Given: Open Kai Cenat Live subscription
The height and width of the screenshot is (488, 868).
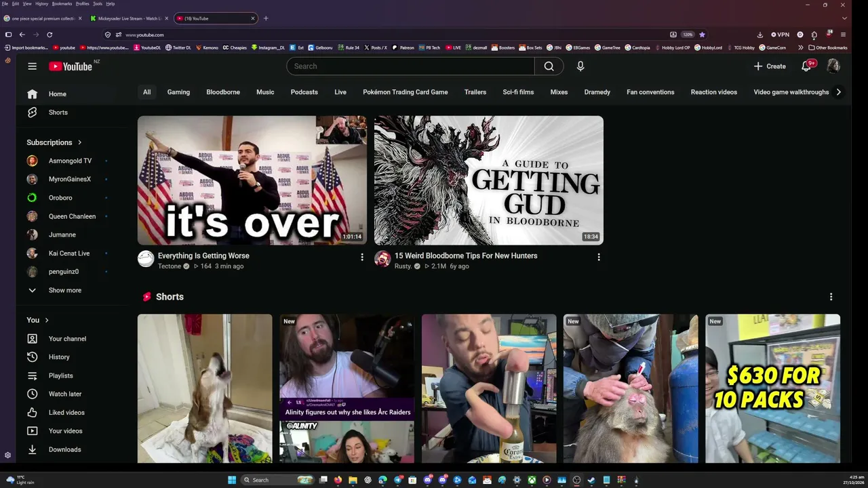Looking at the screenshot, I should [68, 253].
